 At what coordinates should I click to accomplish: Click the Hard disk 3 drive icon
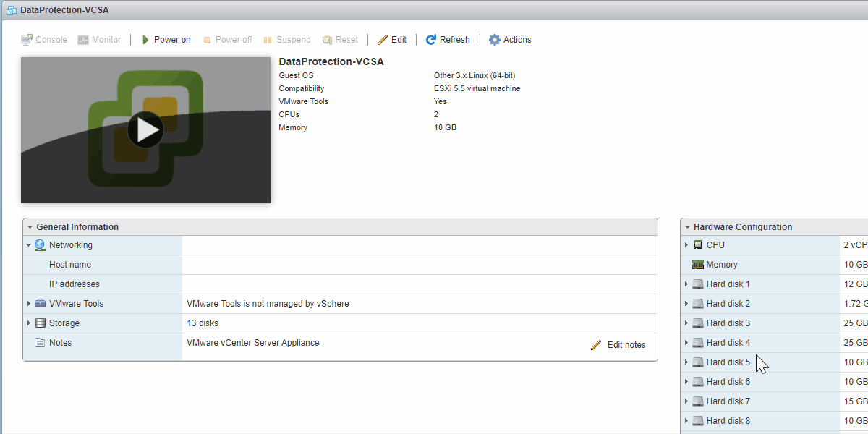698,323
